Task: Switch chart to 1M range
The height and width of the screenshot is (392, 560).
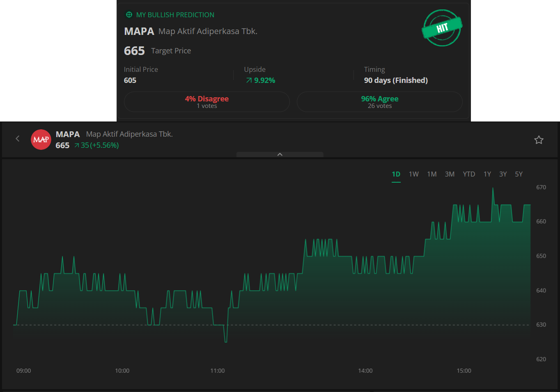Action: (431, 174)
